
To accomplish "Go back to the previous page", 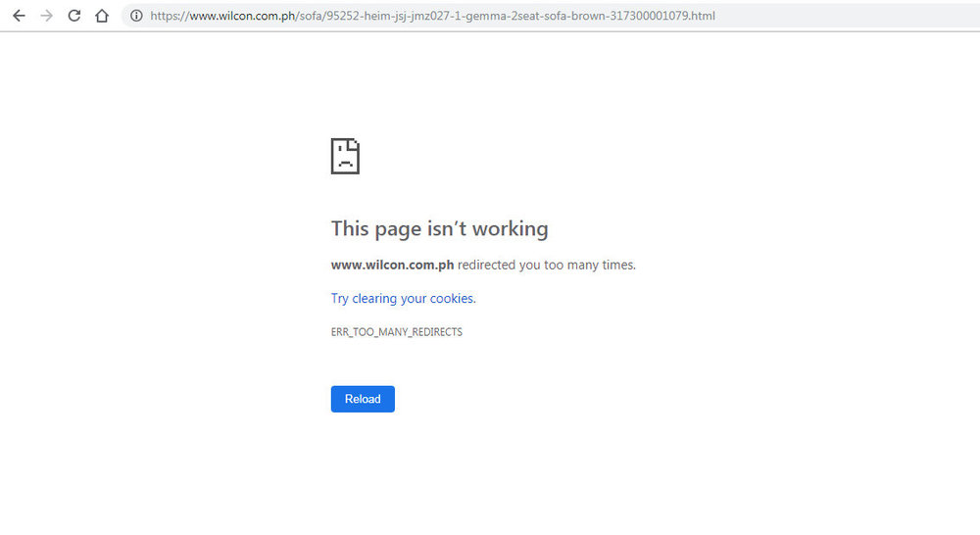I will coord(19,16).
